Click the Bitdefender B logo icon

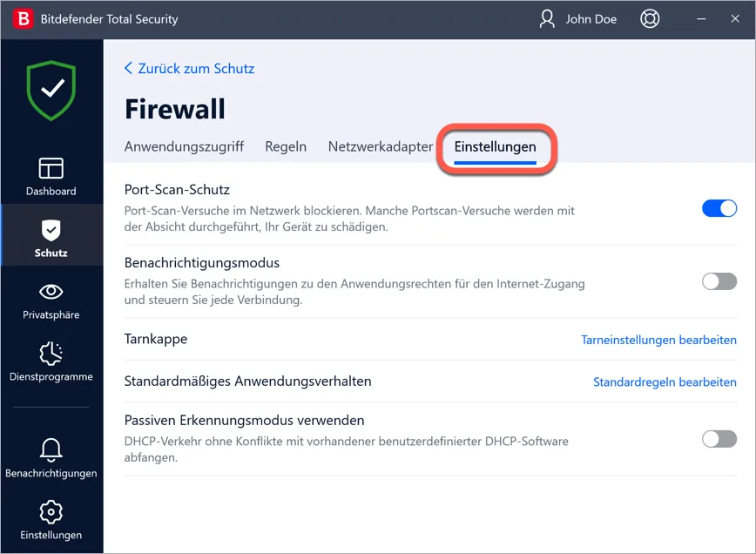point(21,19)
